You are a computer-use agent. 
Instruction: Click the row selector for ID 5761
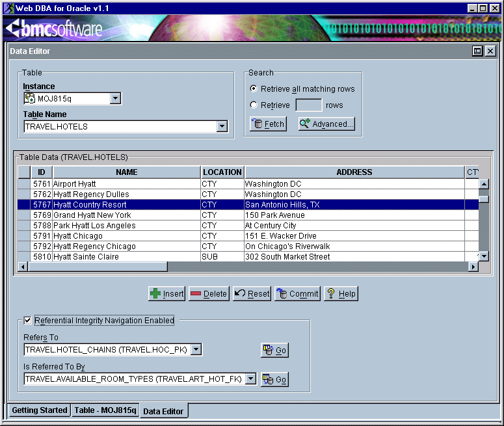coord(24,184)
